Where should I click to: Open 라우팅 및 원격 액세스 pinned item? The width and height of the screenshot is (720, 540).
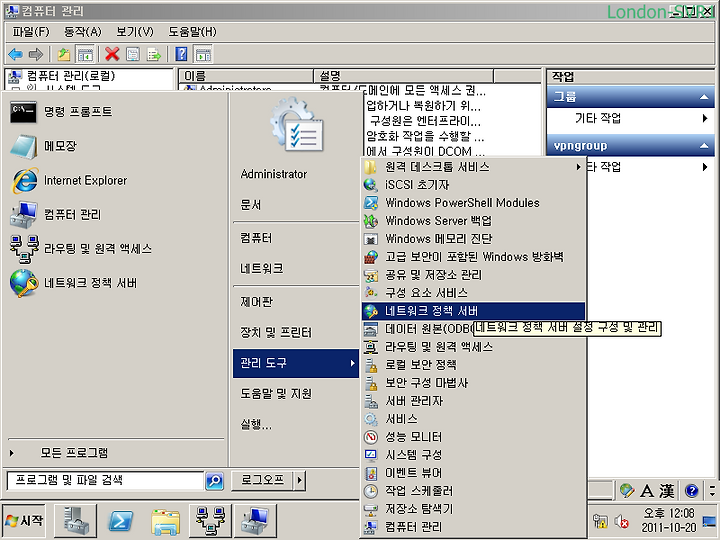pos(115,249)
